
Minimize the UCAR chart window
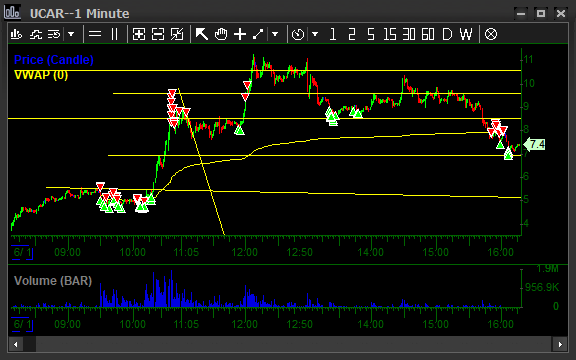click(x=521, y=14)
